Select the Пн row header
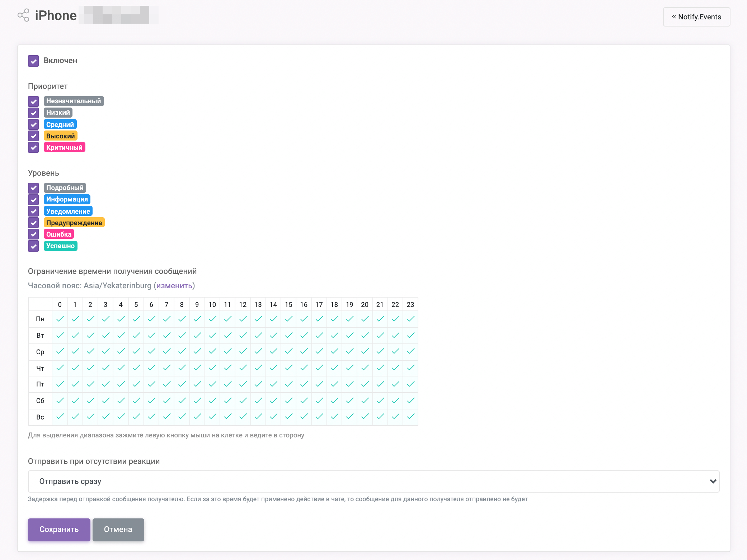The width and height of the screenshot is (747, 560). pyautogui.click(x=40, y=319)
